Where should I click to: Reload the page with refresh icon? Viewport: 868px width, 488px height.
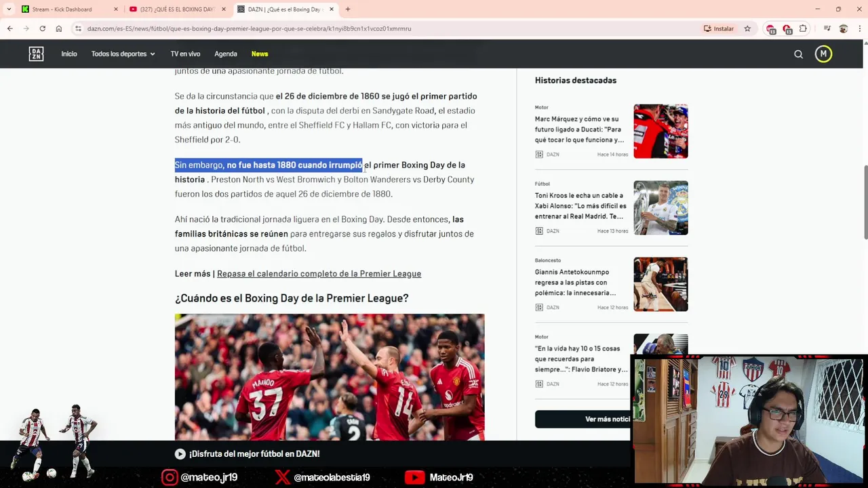coord(42,28)
